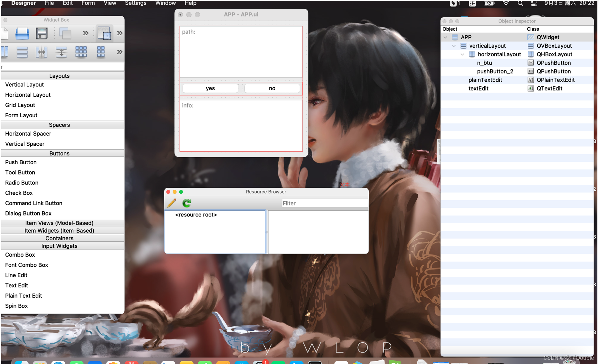Apply Lay Out Horizontally in Splitter icon
The height and width of the screenshot is (364, 599).
[42, 52]
